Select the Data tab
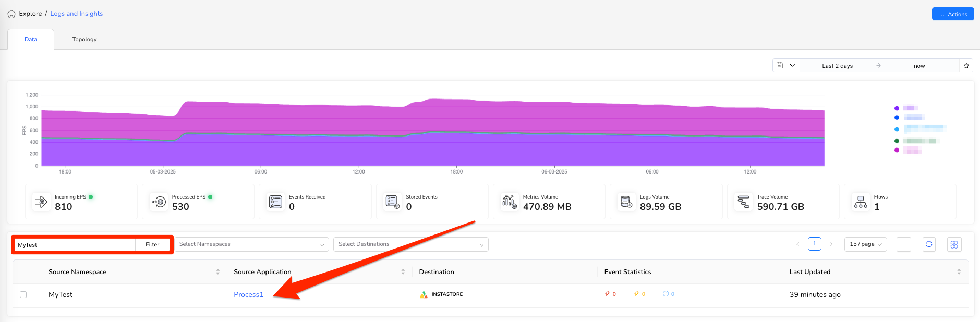The image size is (980, 322). click(31, 40)
